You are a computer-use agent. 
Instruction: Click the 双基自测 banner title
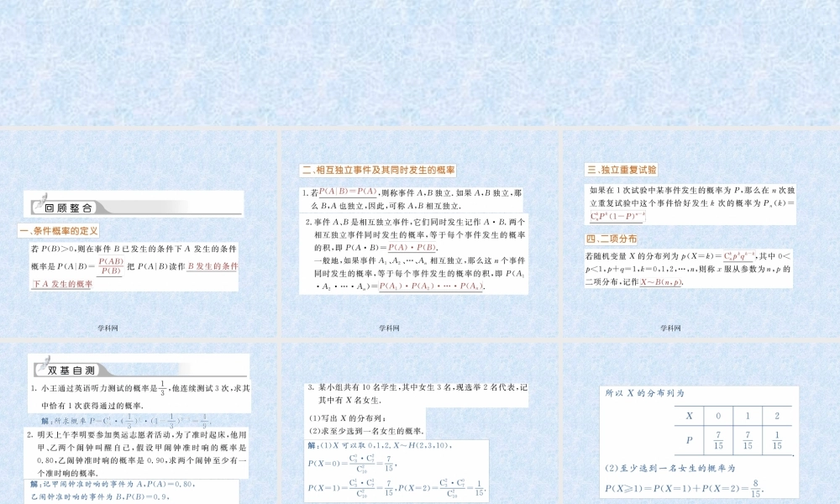[x=71, y=370]
